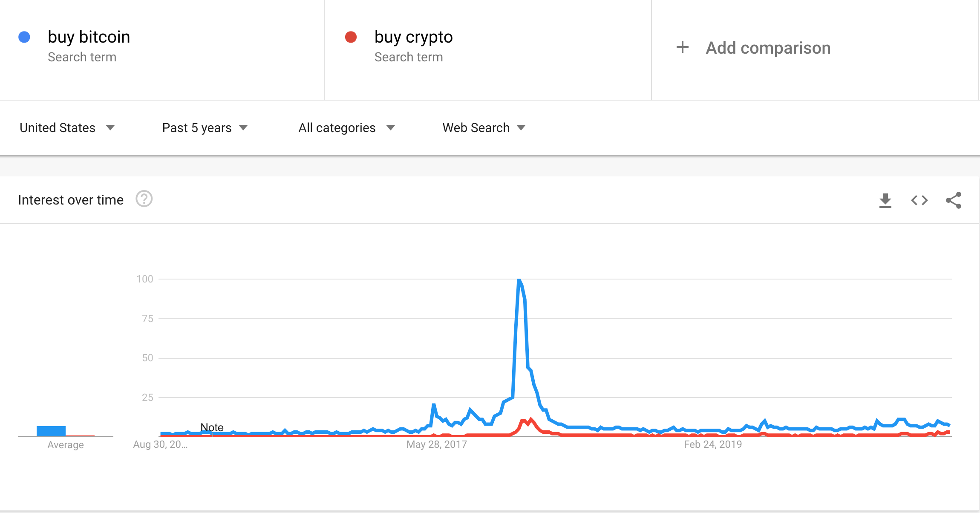This screenshot has height=513, width=980.
Task: Open the Web Search type dropdown
Action: pos(483,127)
